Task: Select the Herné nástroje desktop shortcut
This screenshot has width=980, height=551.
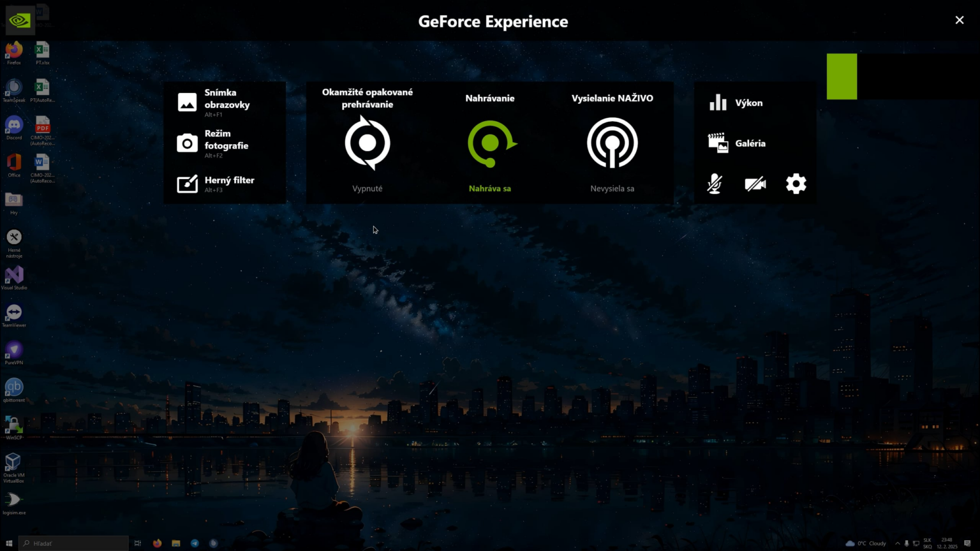Action: point(14,244)
